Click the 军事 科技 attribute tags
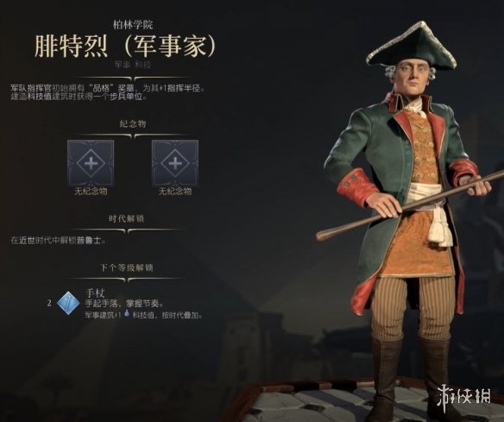 [x=133, y=65]
